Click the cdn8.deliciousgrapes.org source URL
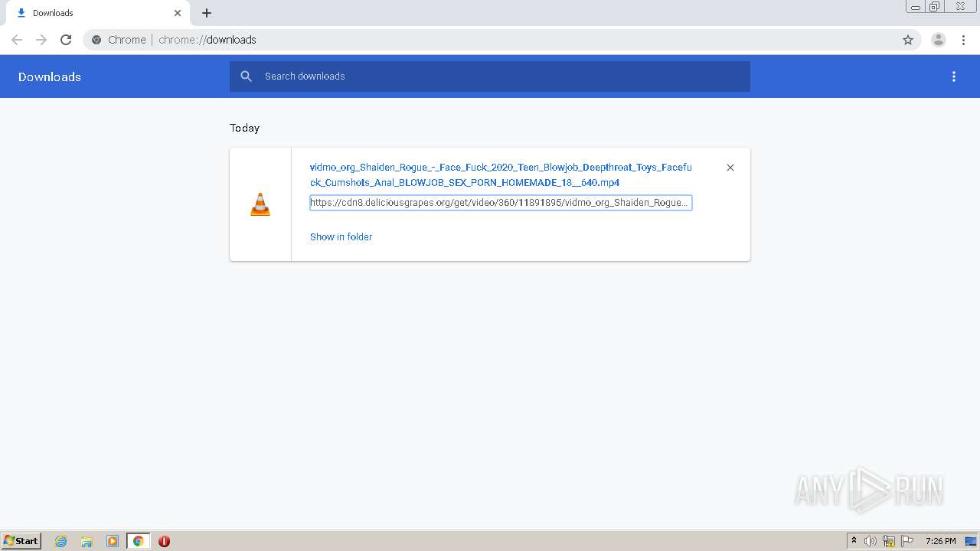980x551 pixels. tap(501, 203)
